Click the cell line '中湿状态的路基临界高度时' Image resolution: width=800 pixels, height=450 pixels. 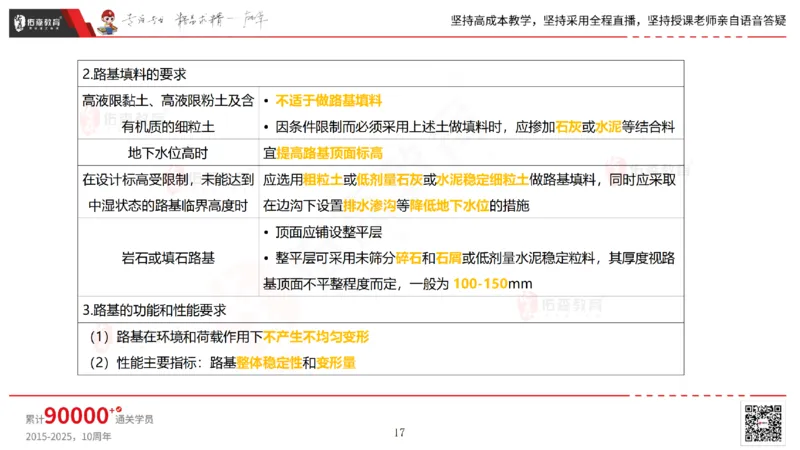click(x=168, y=206)
